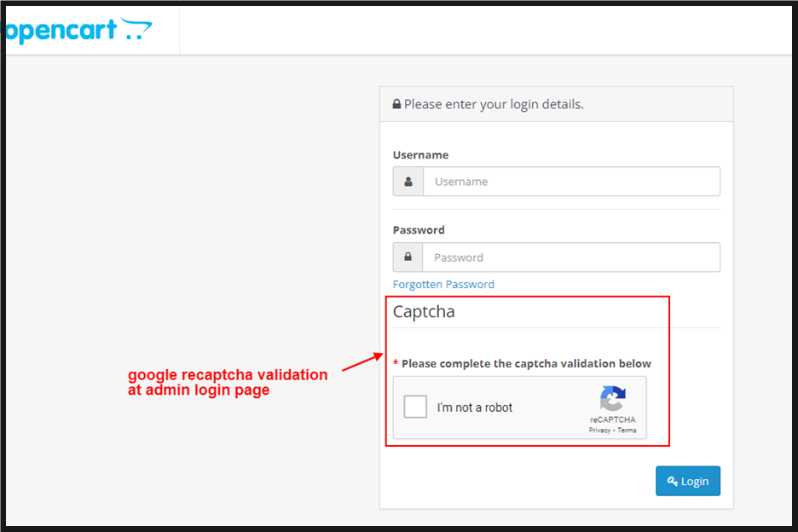Screen dimensions: 798x532
Task: Click "Please complete the captcha validation below" label
Action: pyautogui.click(x=526, y=364)
